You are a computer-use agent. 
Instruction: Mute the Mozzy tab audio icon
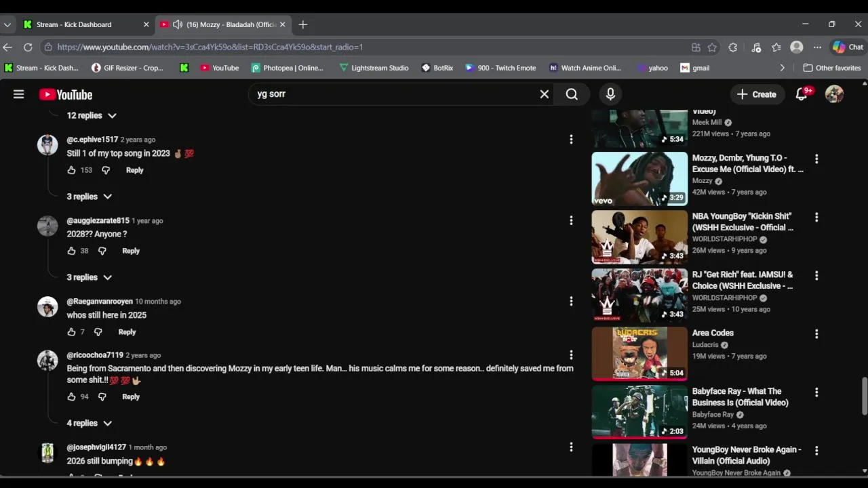click(x=178, y=24)
